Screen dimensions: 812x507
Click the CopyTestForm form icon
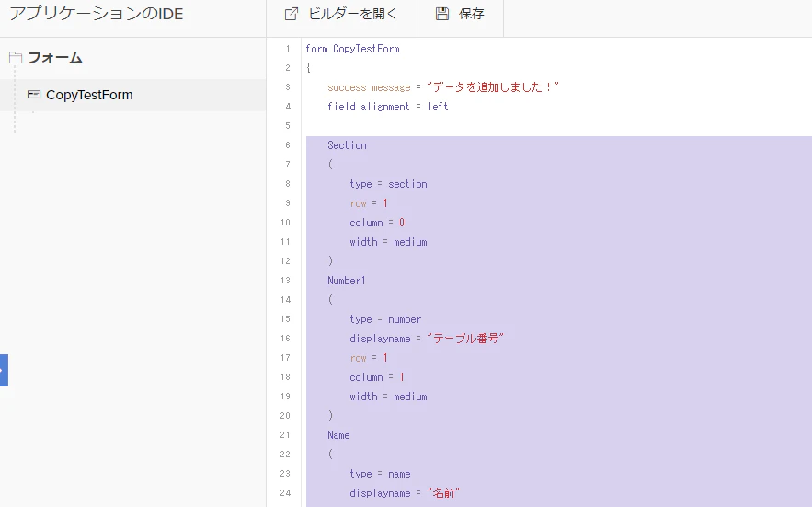[34, 95]
